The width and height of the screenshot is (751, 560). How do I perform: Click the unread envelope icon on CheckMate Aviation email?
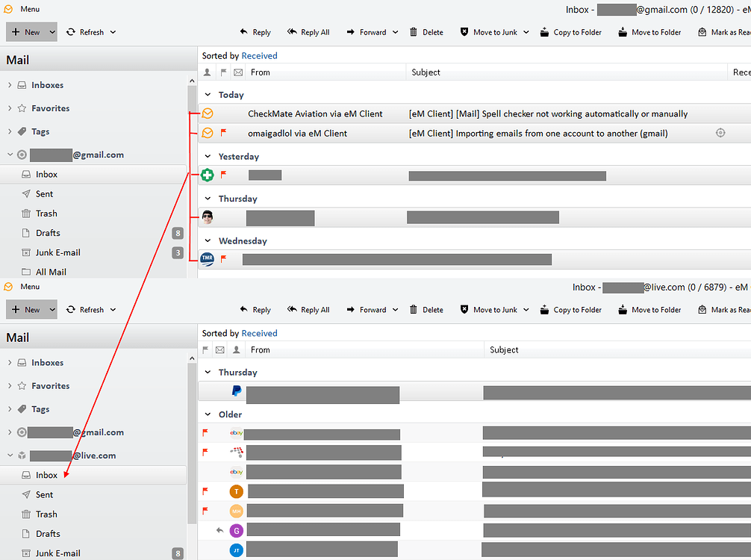click(207, 113)
